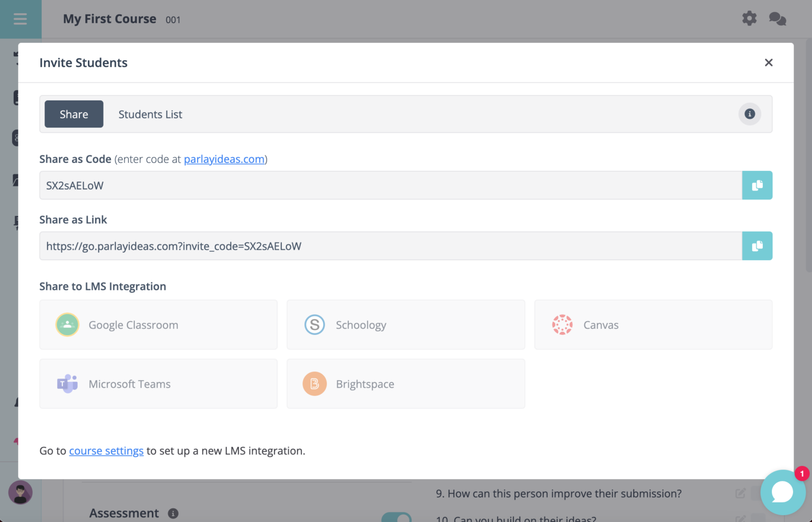Screen dimensions: 812x522
Task: Click the info icon in the tab bar
Action: pos(749,114)
